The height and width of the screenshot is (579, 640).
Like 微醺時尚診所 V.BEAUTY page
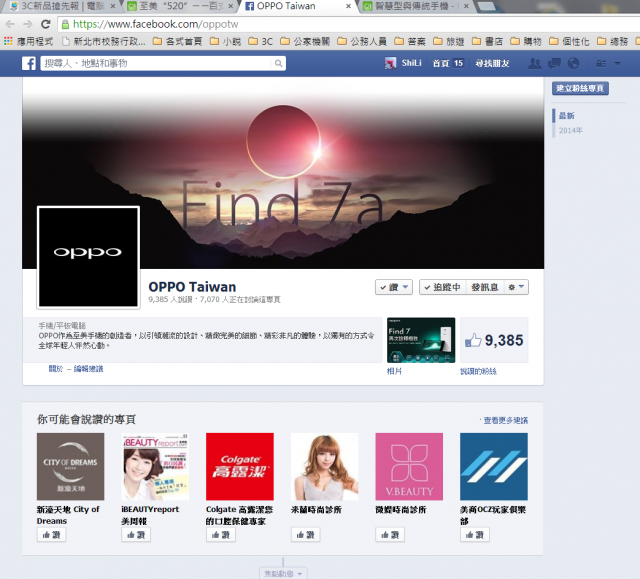coord(390,535)
